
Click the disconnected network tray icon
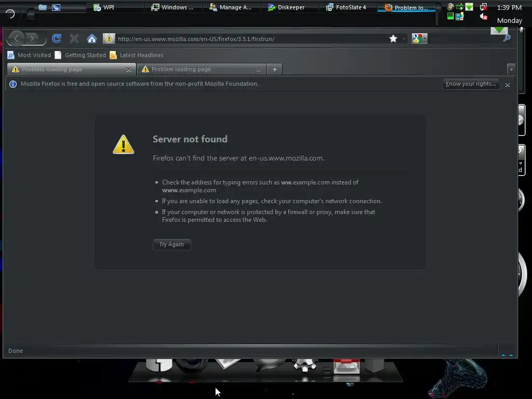click(x=484, y=7)
